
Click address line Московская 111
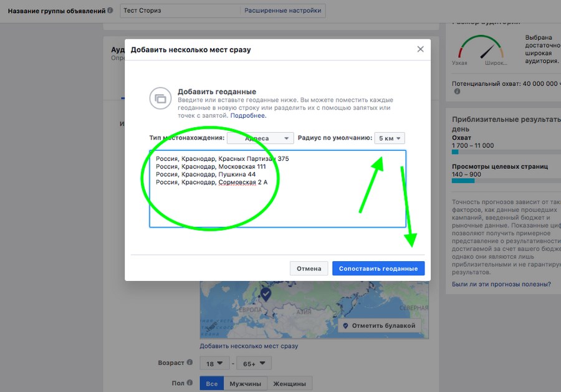tap(211, 166)
